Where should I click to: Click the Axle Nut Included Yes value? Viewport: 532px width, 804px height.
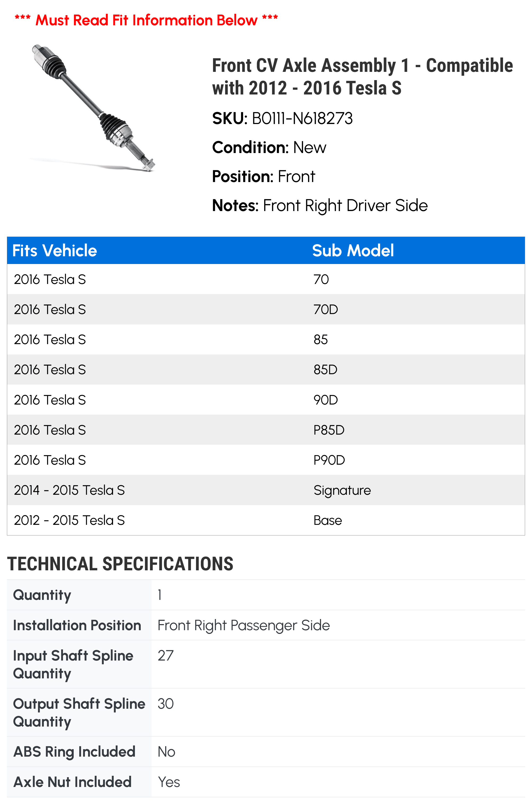point(169,782)
